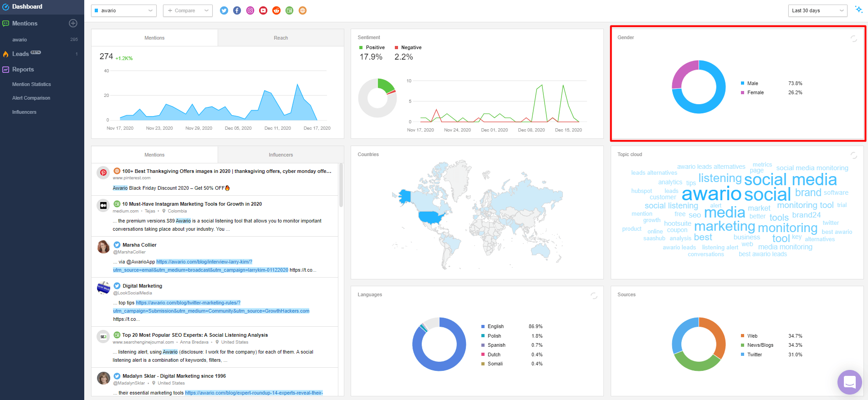The height and width of the screenshot is (400, 868).
Task: Click Marsha Collier's profile photo
Action: pyautogui.click(x=103, y=247)
